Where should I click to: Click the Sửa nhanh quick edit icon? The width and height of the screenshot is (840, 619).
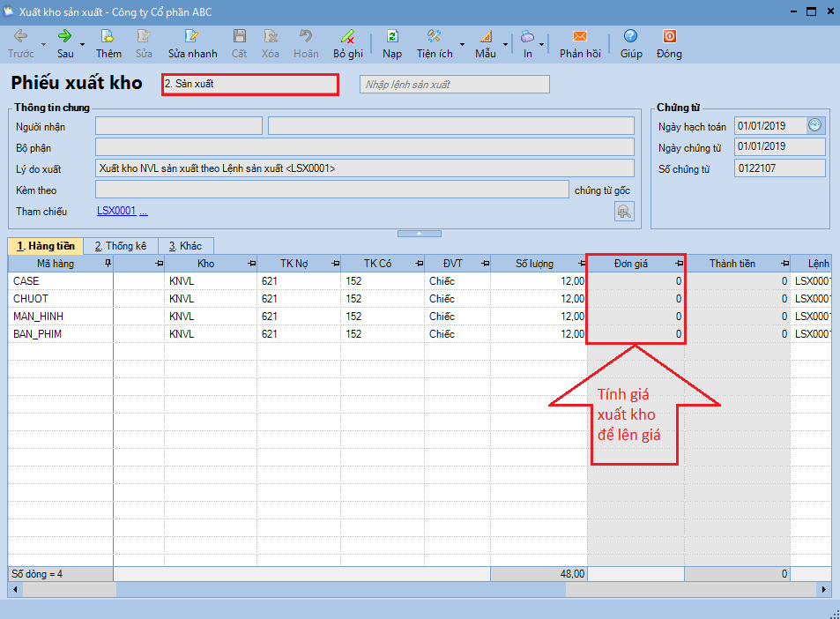pos(192,37)
